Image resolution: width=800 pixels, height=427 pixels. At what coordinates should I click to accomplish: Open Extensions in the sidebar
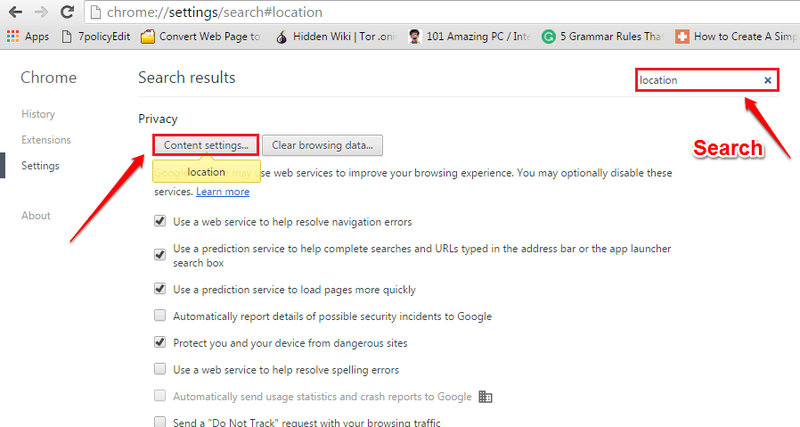coord(46,140)
